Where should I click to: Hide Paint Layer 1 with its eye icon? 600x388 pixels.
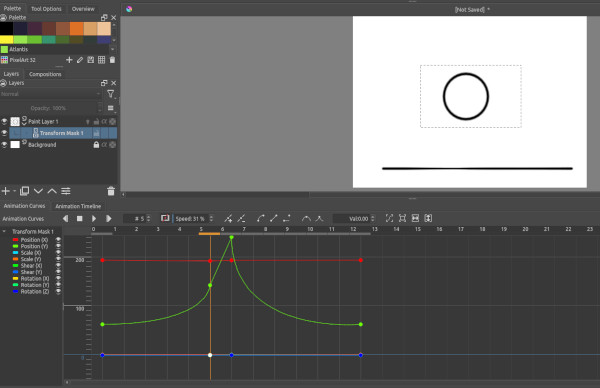click(x=4, y=121)
